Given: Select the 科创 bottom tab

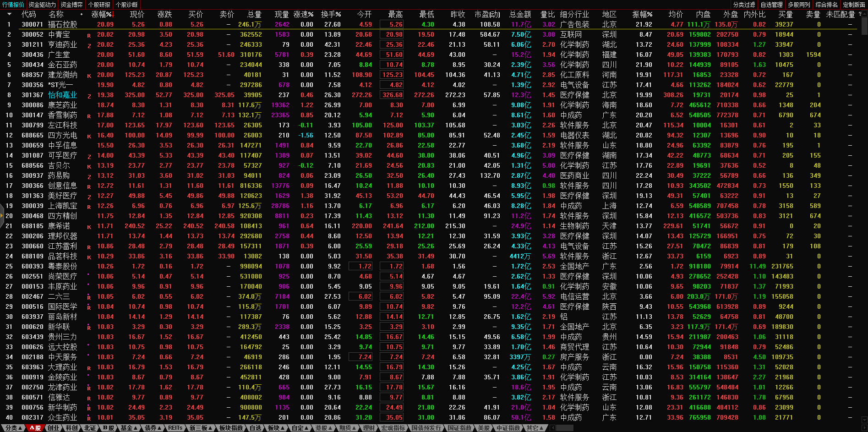Looking at the screenshot, I should 72,428.
